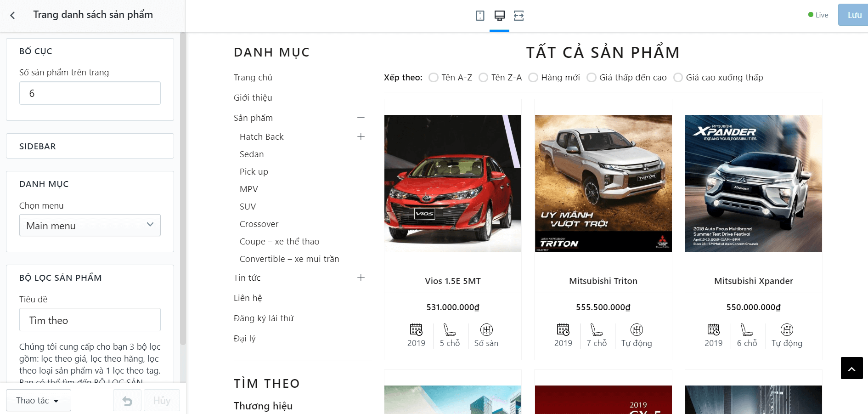Click the seat icon on Mitsubishi Triton card
Screen dimensions: 868x414
pyautogui.click(x=597, y=329)
